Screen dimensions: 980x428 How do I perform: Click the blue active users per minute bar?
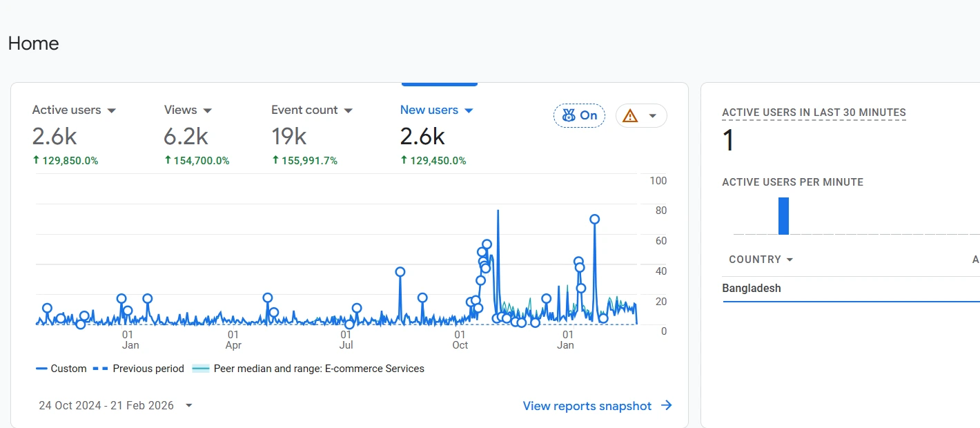coord(783,215)
